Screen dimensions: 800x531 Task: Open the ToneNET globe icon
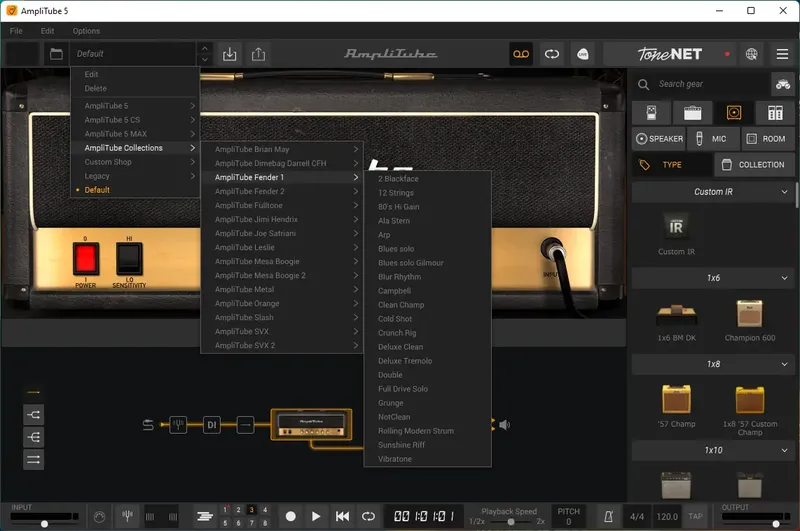pos(752,54)
